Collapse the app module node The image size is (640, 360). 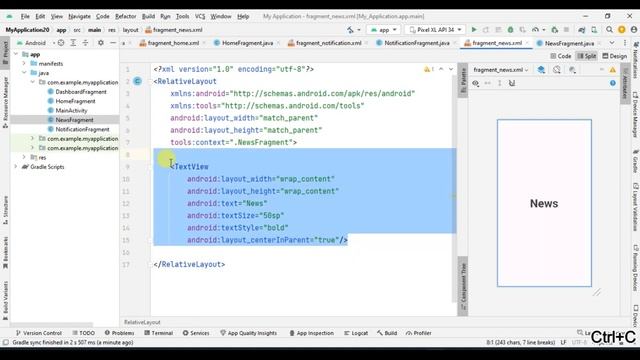tap(16, 54)
